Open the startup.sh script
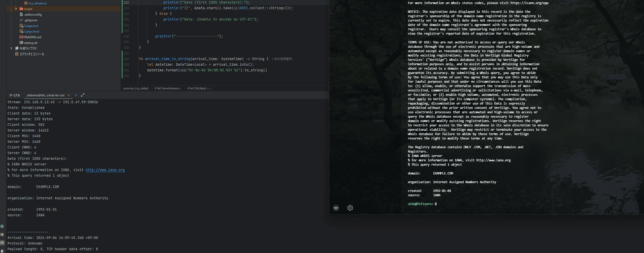Viewport: 644px width, 253px height. (x=31, y=43)
